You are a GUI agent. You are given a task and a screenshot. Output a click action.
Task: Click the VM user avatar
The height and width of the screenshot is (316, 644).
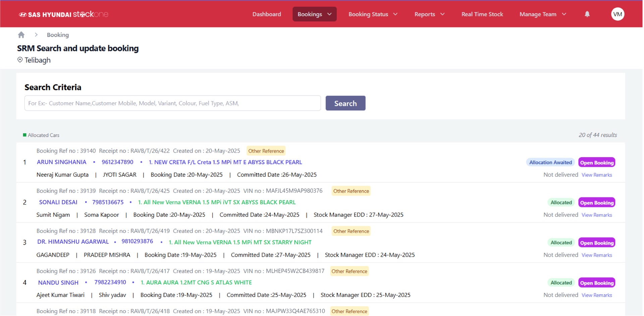point(618,14)
